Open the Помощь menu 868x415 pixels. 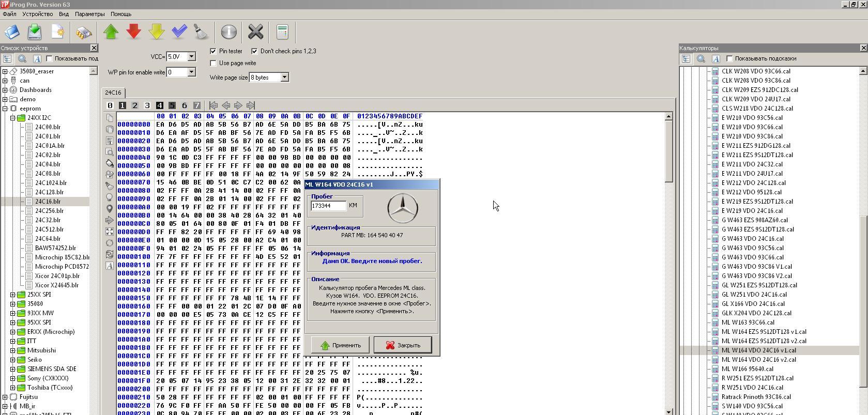pyautogui.click(x=120, y=14)
